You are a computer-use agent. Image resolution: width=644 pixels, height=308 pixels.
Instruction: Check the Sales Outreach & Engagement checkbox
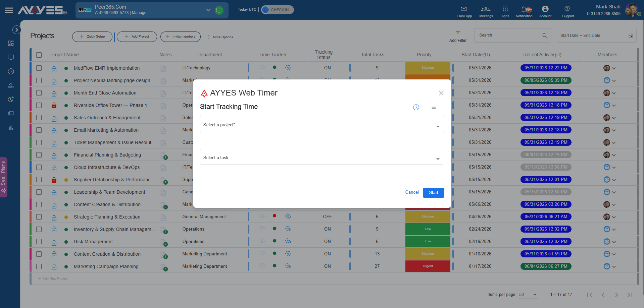point(39,118)
